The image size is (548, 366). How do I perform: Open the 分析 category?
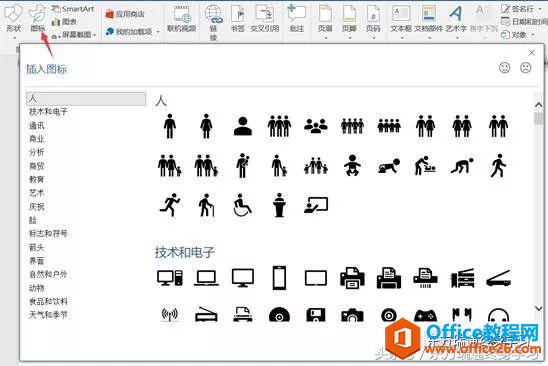[x=37, y=152]
